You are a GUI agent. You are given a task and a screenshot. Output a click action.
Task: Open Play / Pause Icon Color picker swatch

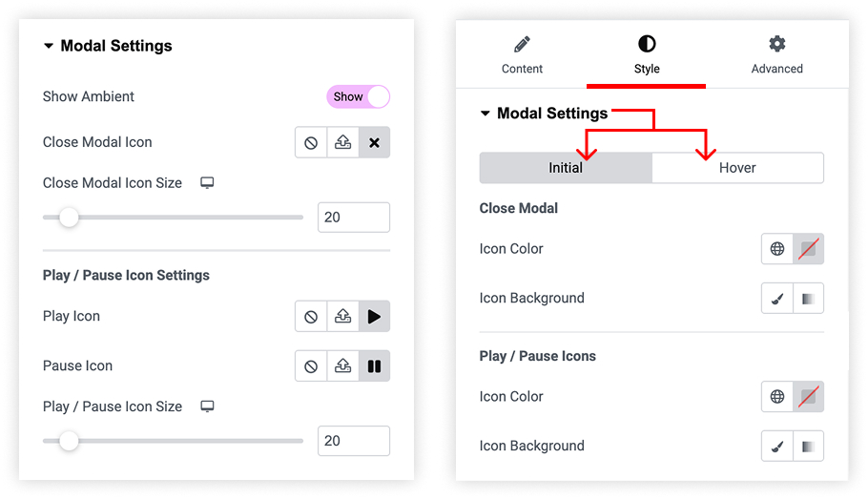pos(808,397)
